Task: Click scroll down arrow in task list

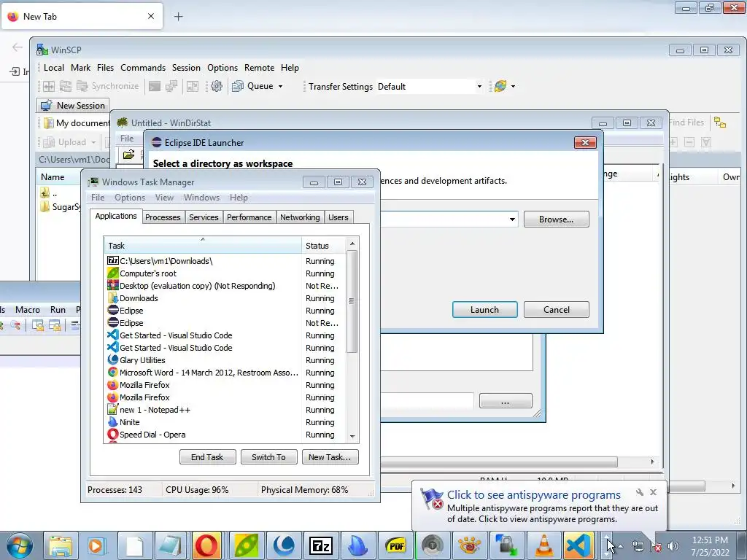Action: point(352,436)
